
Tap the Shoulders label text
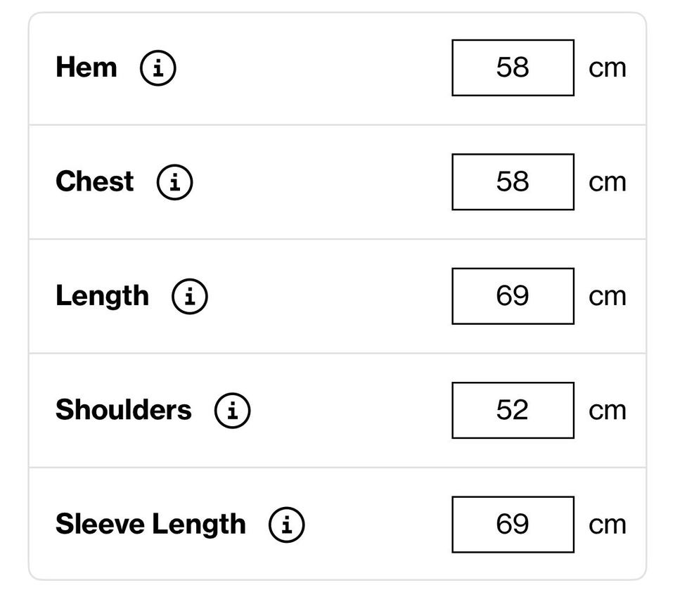pyautogui.click(x=123, y=410)
